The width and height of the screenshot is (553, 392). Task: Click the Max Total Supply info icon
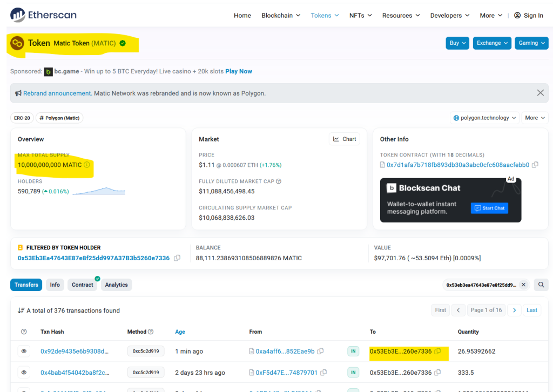87,165
